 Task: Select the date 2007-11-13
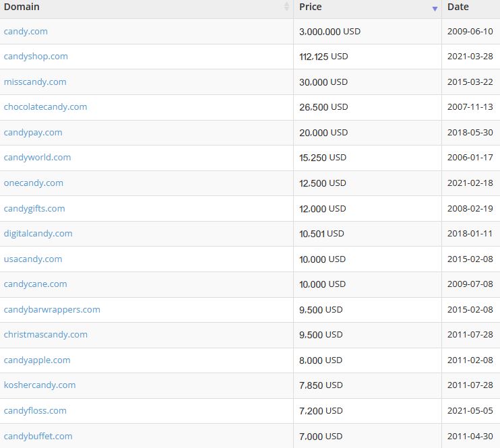(470, 107)
